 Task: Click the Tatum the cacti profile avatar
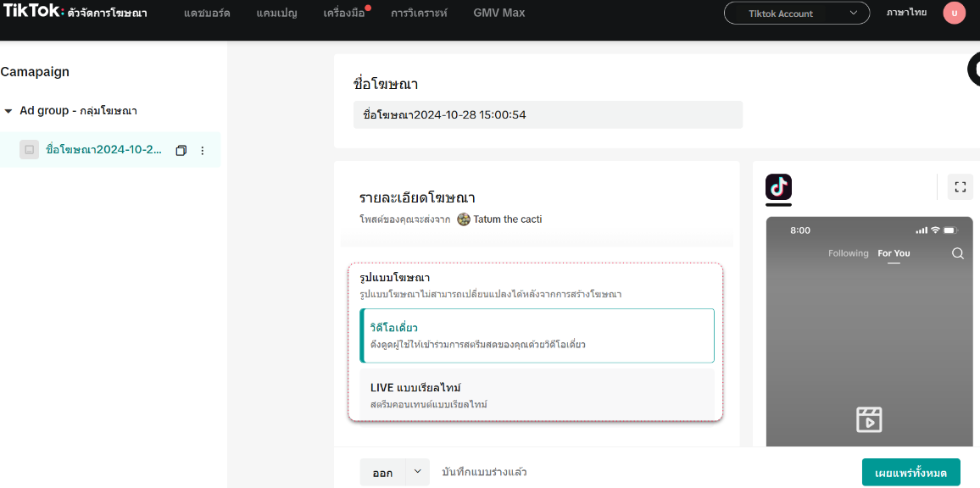(x=464, y=219)
